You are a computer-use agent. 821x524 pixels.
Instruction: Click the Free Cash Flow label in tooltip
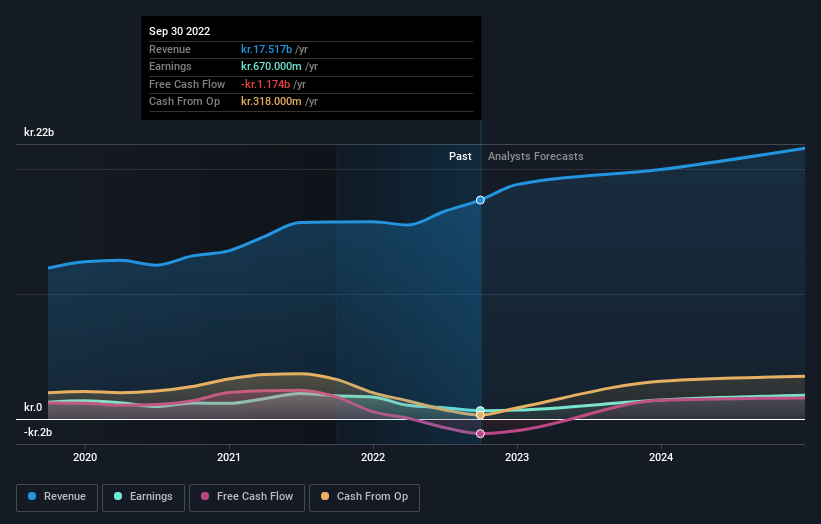pyautogui.click(x=187, y=84)
